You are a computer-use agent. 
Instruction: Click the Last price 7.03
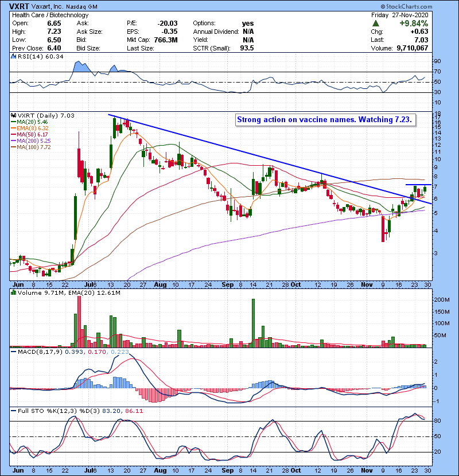coord(421,40)
